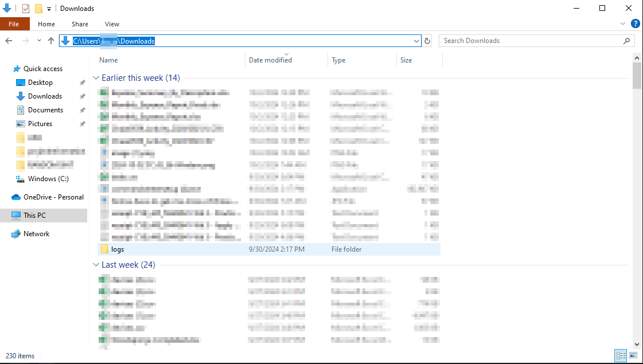
Task: Unpin Desktop from Quick access
Action: [82, 83]
